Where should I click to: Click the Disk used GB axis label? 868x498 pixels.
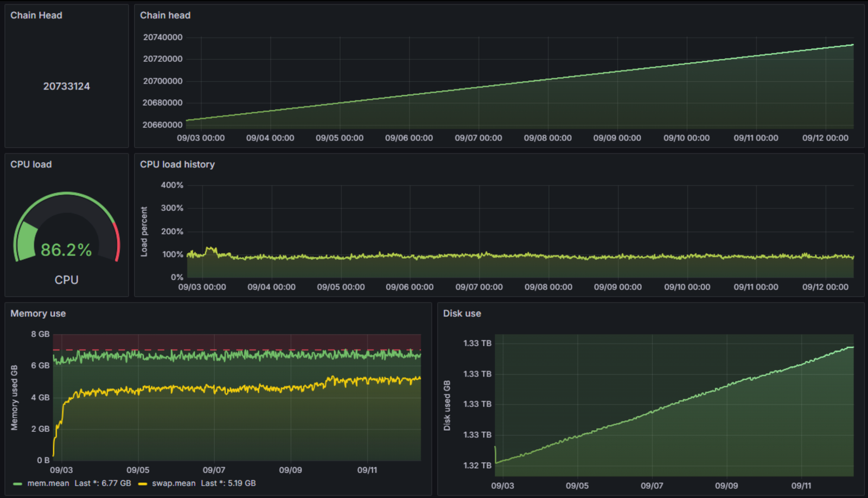point(448,404)
